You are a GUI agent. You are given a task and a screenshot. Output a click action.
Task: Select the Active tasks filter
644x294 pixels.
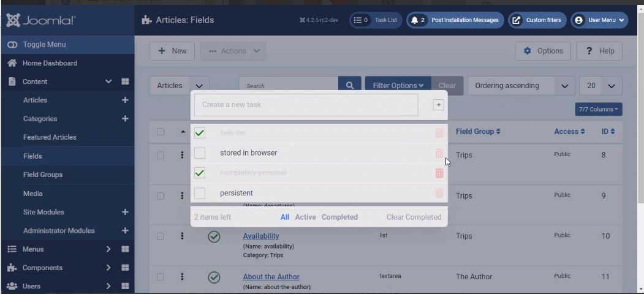[306, 217]
